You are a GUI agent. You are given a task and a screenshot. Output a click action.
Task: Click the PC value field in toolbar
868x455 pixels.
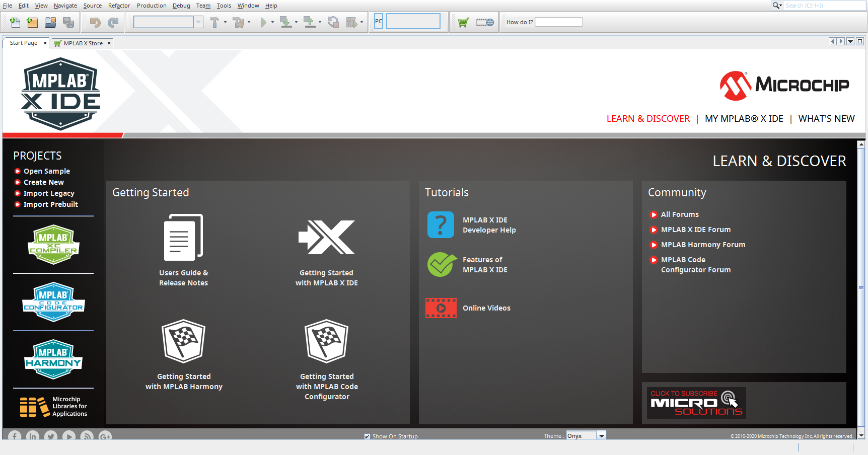413,21
